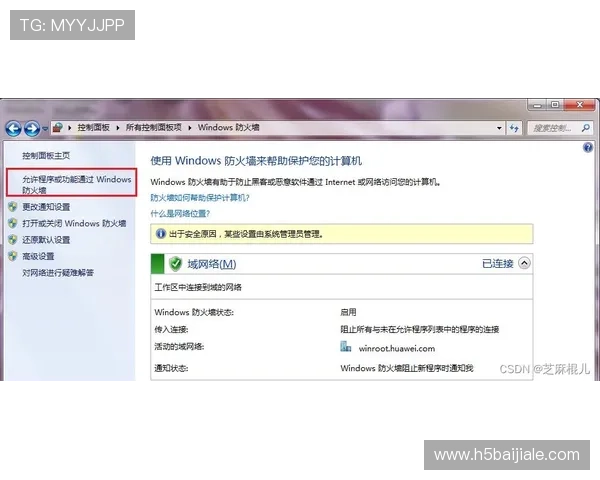
Task: Open 允许程序或功能通过 Windows 防火墙 link
Action: click(77, 184)
